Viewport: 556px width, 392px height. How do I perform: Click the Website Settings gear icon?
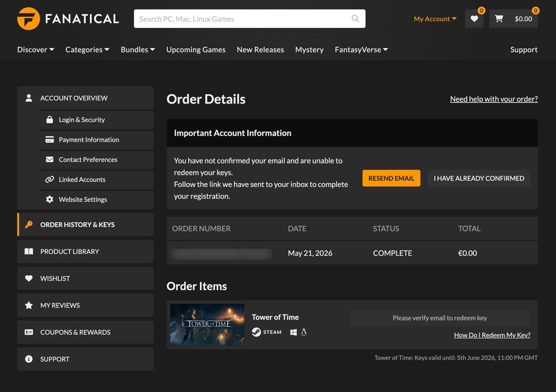pos(50,199)
